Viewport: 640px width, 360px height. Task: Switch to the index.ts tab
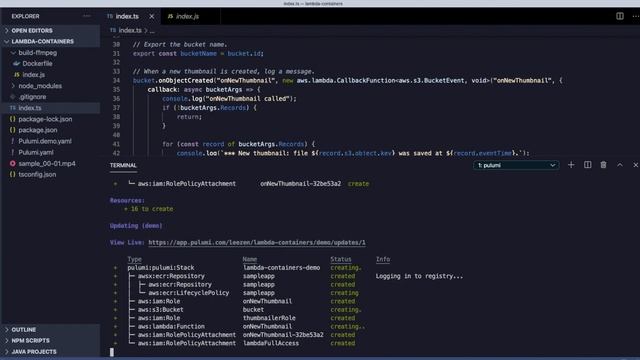click(x=127, y=16)
